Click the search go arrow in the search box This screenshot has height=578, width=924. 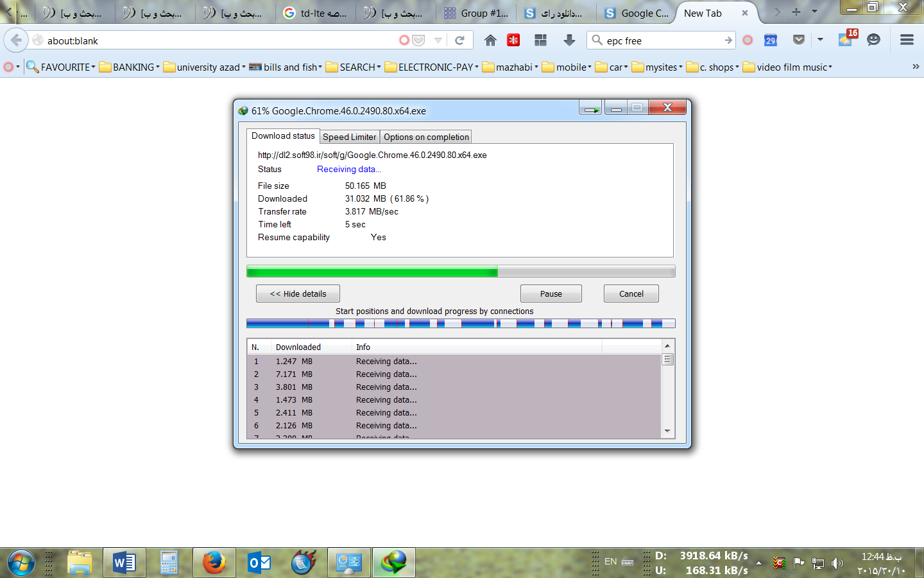[x=728, y=40]
